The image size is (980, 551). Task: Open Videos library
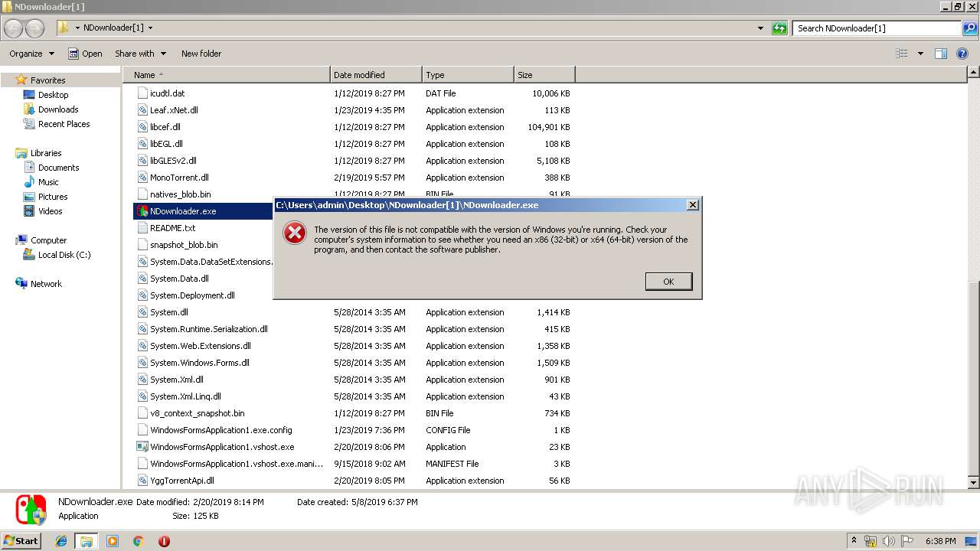pyautogui.click(x=50, y=211)
